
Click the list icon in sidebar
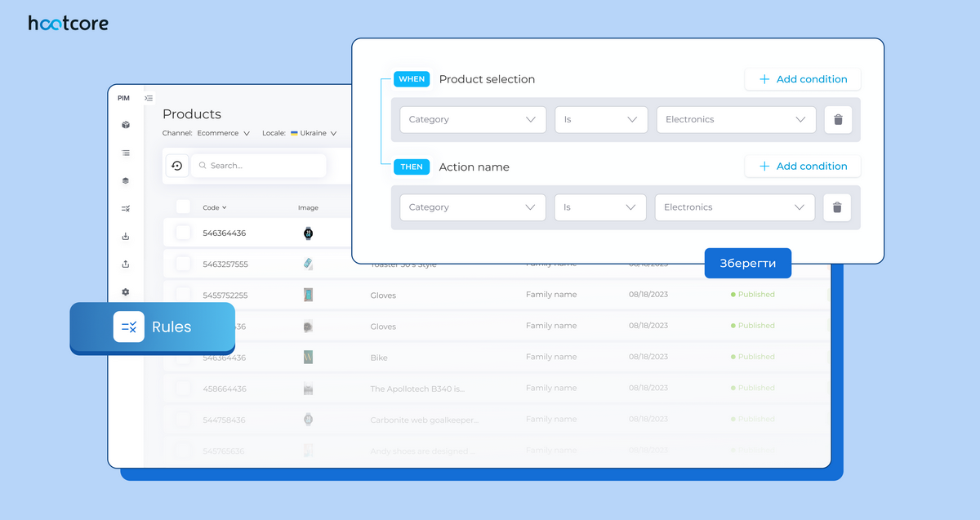tap(126, 153)
